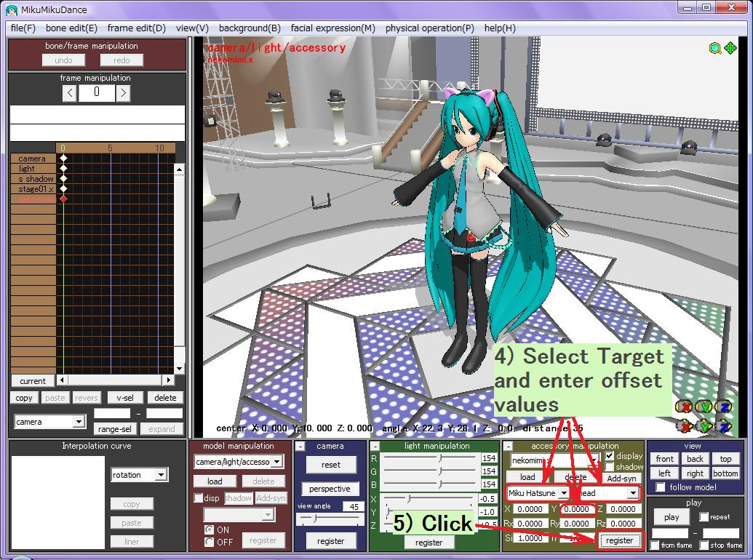Viewport: 753px width, 560px height.
Task: Click the magnifier zoom icon in the viewport
Action: pos(714,49)
